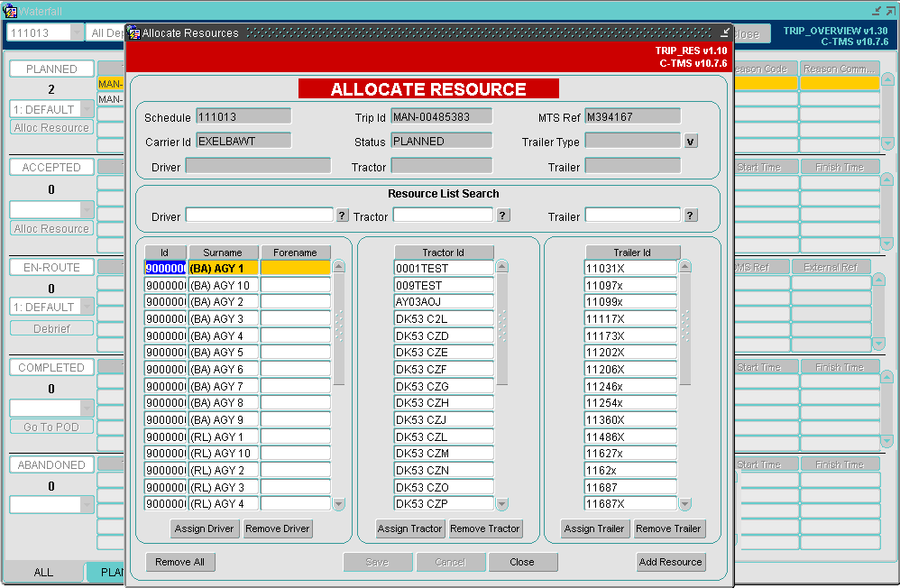Viewport: 900px width, 588px height.
Task: Click the Tractor Id column header
Action: pos(443,253)
